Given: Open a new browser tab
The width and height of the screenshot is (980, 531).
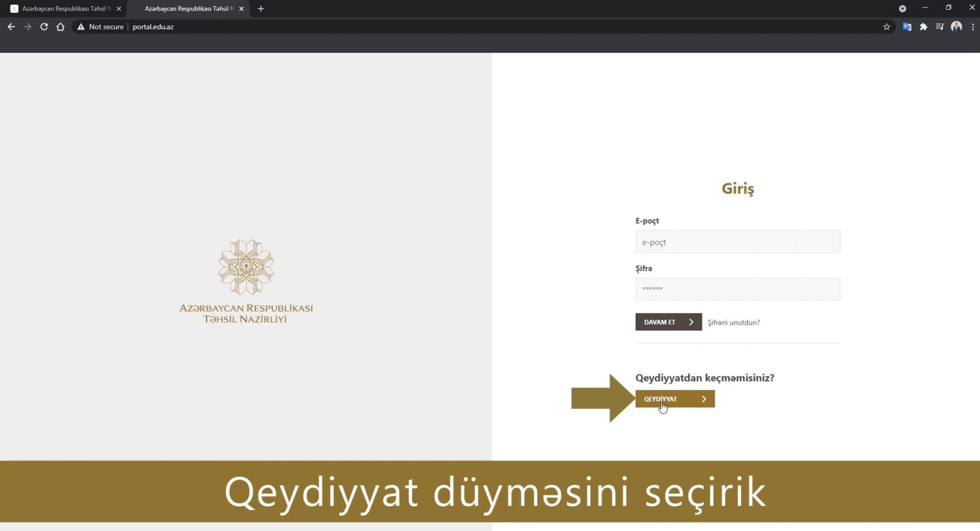Looking at the screenshot, I should 261,9.
